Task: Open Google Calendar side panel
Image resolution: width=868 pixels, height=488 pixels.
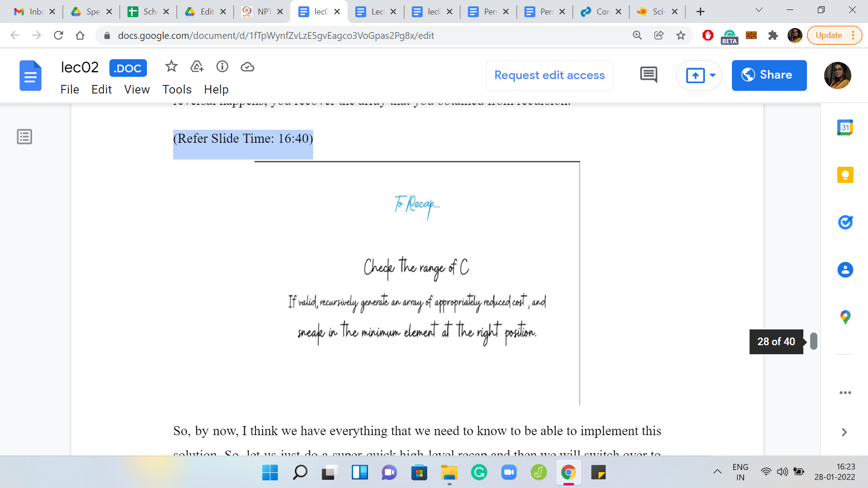Action: 844,127
